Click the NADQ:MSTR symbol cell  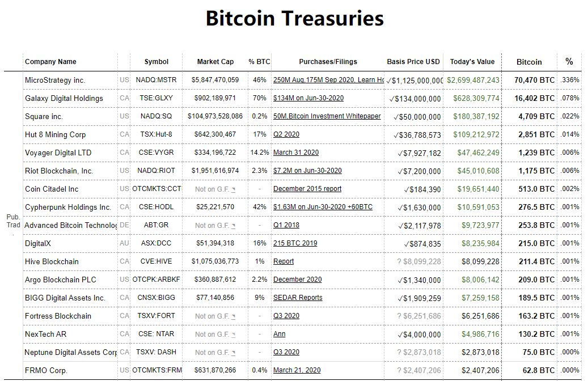[156, 80]
